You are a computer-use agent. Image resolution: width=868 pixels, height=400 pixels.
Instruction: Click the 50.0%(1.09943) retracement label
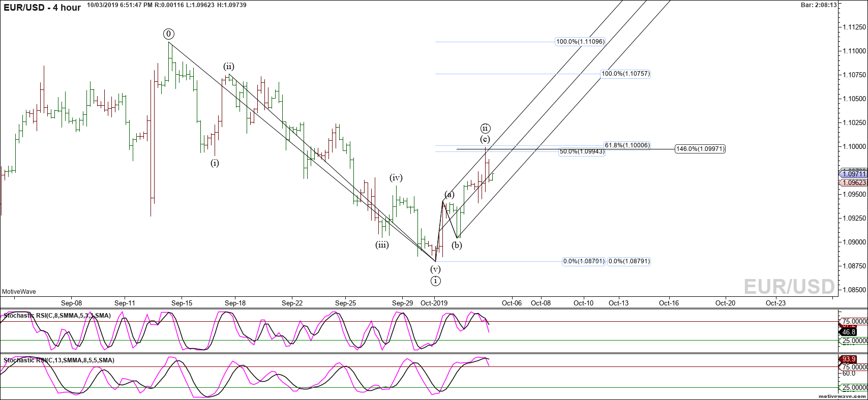coord(582,151)
